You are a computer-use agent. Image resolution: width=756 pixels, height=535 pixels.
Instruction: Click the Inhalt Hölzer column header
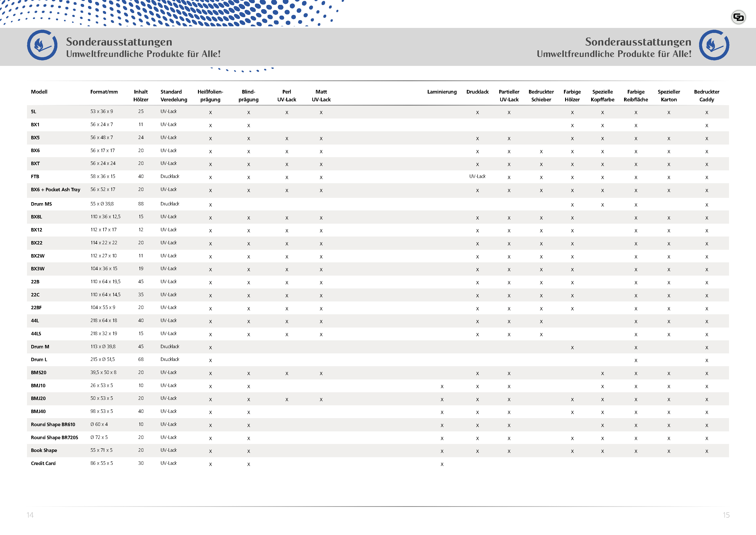click(141, 96)
